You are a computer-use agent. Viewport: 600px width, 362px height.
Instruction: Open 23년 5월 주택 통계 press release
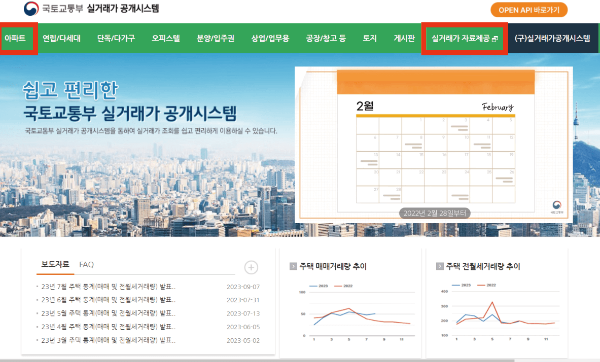click(x=108, y=313)
